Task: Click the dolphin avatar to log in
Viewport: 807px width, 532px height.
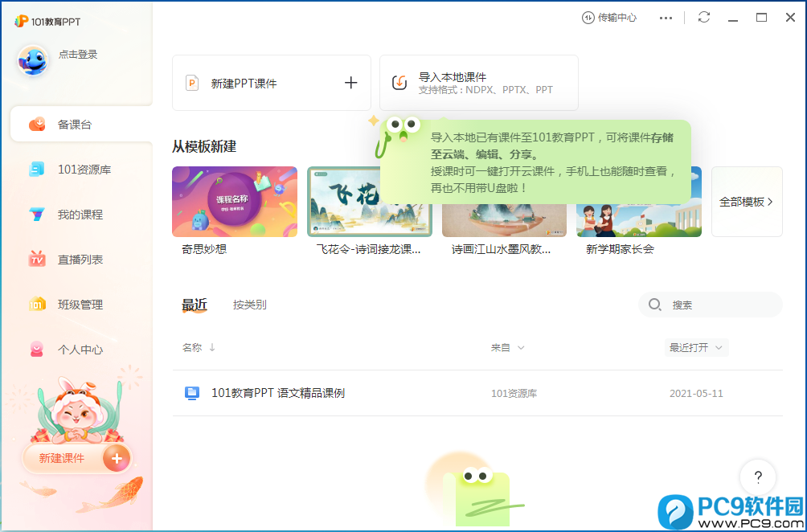Action: pyautogui.click(x=34, y=60)
